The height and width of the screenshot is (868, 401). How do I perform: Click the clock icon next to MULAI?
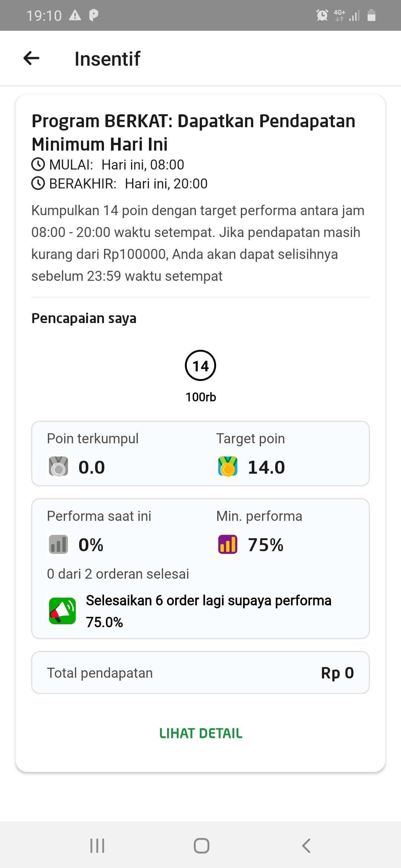point(37,164)
